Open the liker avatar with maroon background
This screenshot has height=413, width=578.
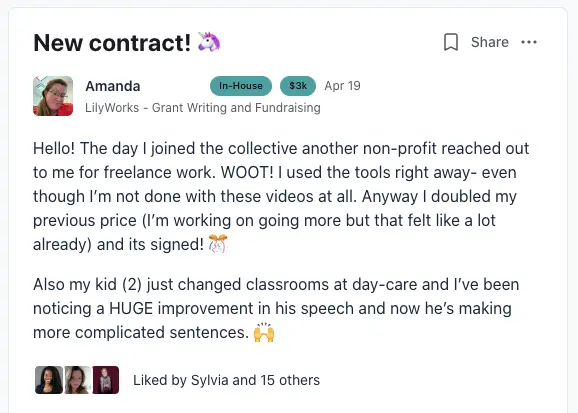(106, 380)
